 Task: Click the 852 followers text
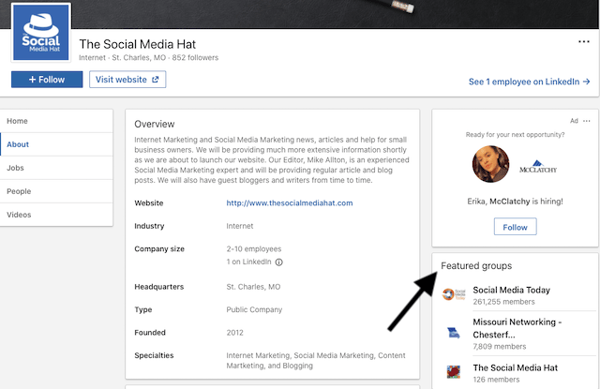coord(195,58)
